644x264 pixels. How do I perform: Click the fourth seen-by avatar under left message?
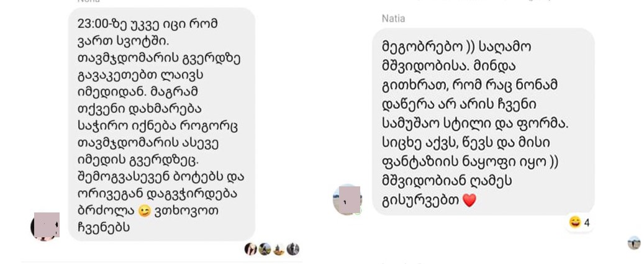coord(293,249)
